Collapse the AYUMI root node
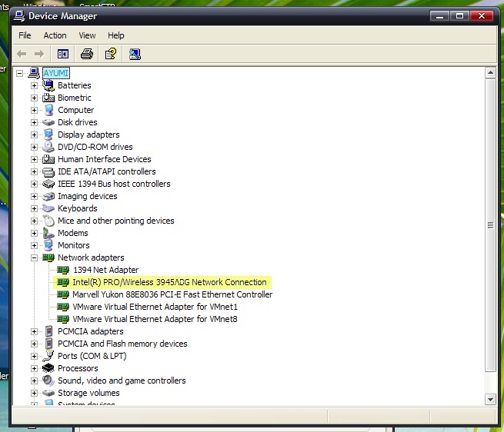Screen dimensions: 504x432 point(19,73)
